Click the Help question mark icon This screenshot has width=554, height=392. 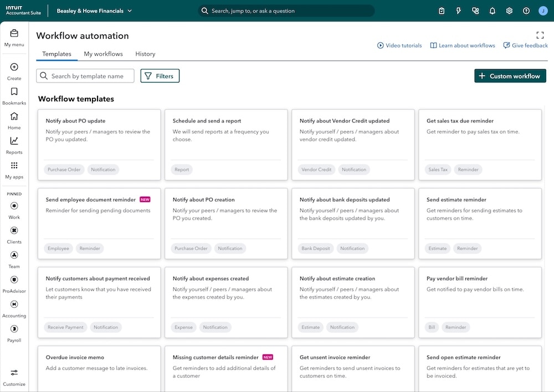click(526, 11)
